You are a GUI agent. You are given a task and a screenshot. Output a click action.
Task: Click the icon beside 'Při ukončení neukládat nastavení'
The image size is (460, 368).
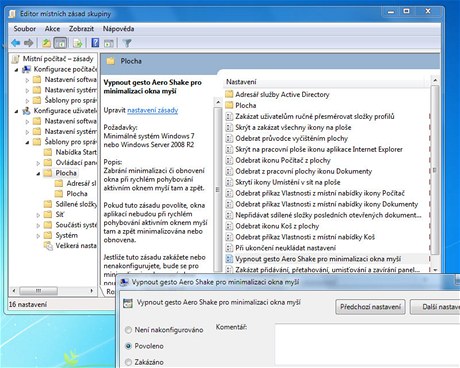[x=229, y=248]
